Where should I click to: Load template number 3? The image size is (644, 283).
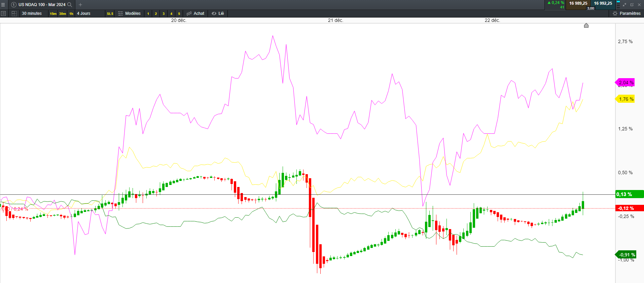point(164,14)
